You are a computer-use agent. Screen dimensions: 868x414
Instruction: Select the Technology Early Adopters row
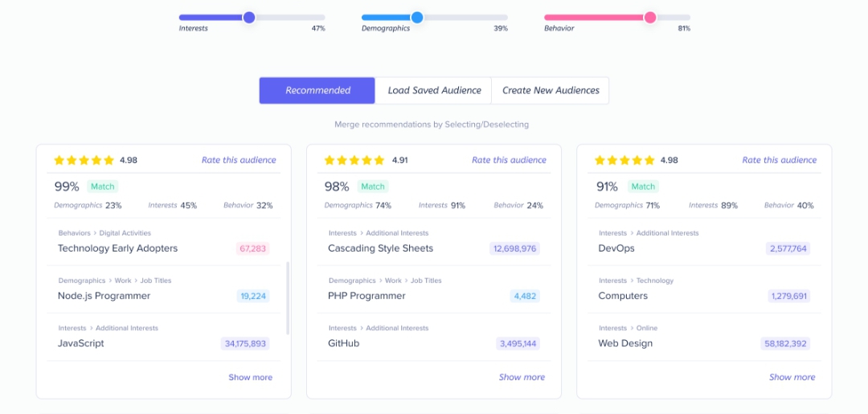pyautogui.click(x=117, y=248)
